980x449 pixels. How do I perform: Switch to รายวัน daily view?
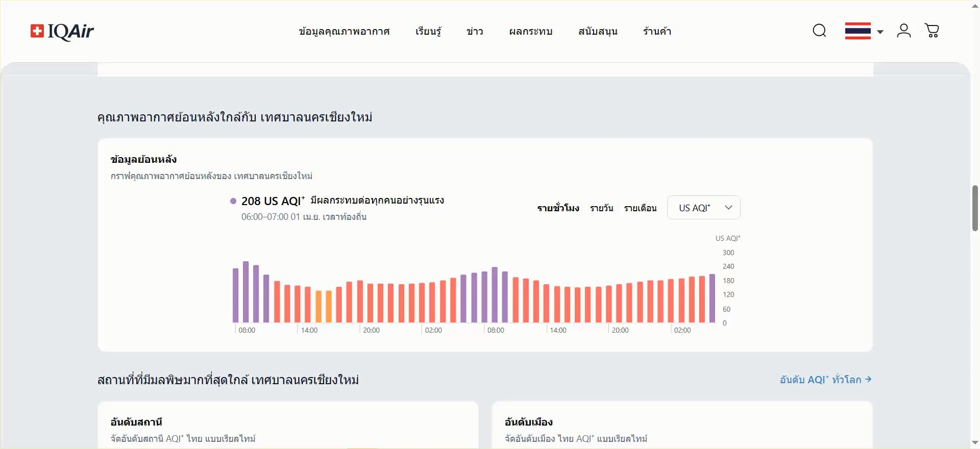click(601, 208)
